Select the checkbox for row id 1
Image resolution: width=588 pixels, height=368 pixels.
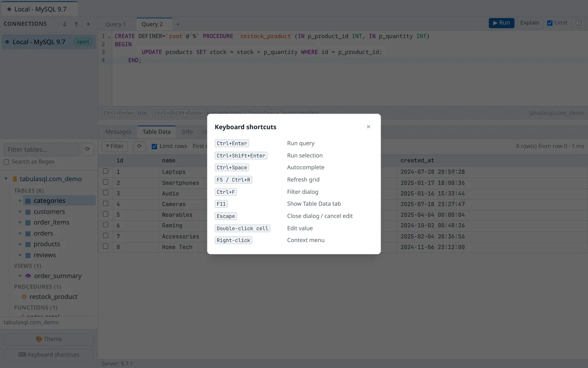click(x=105, y=171)
